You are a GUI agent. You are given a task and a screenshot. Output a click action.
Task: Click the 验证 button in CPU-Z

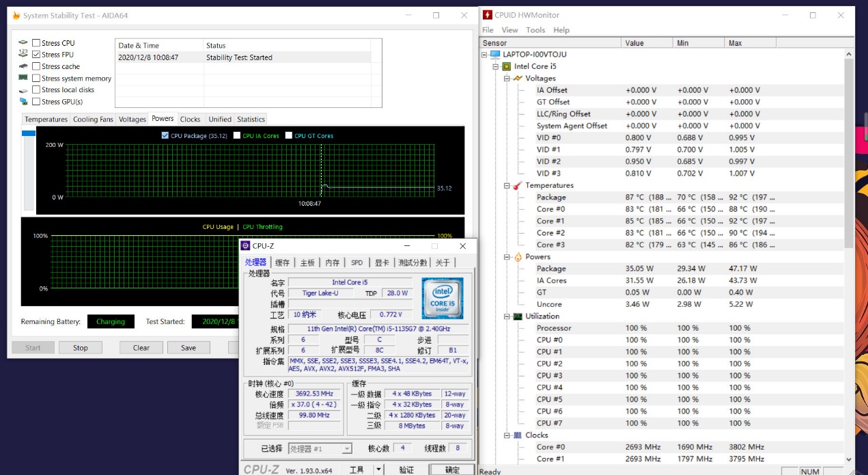[x=406, y=470]
